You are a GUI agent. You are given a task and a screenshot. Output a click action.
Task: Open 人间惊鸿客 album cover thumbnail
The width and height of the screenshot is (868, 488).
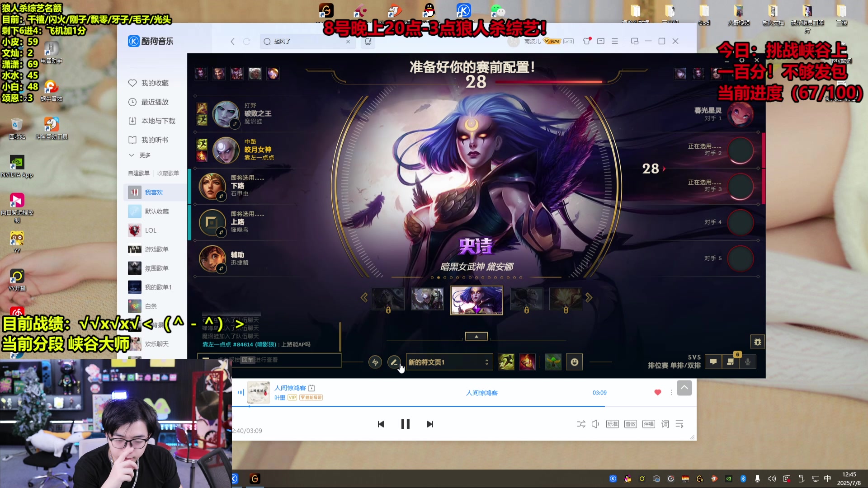(258, 392)
